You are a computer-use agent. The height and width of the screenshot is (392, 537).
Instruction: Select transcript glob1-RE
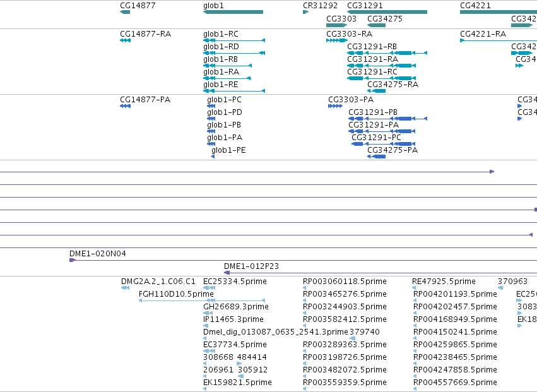[221, 85]
